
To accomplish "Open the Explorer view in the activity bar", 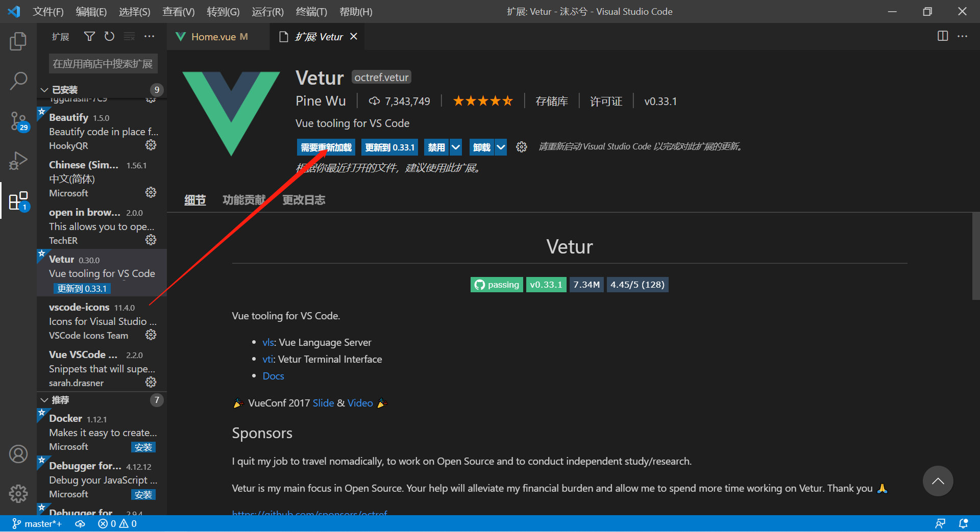I will (x=18, y=41).
